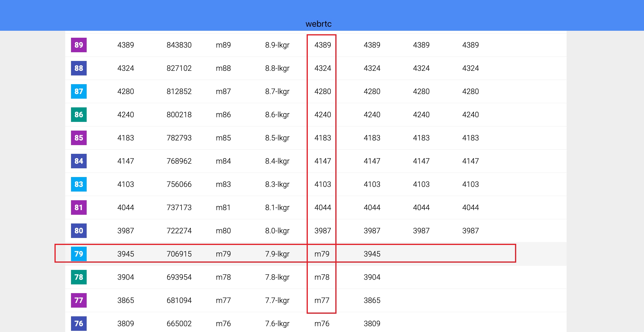Click Chromium position 843830
Viewport: 644px width, 332px height.
(x=179, y=45)
